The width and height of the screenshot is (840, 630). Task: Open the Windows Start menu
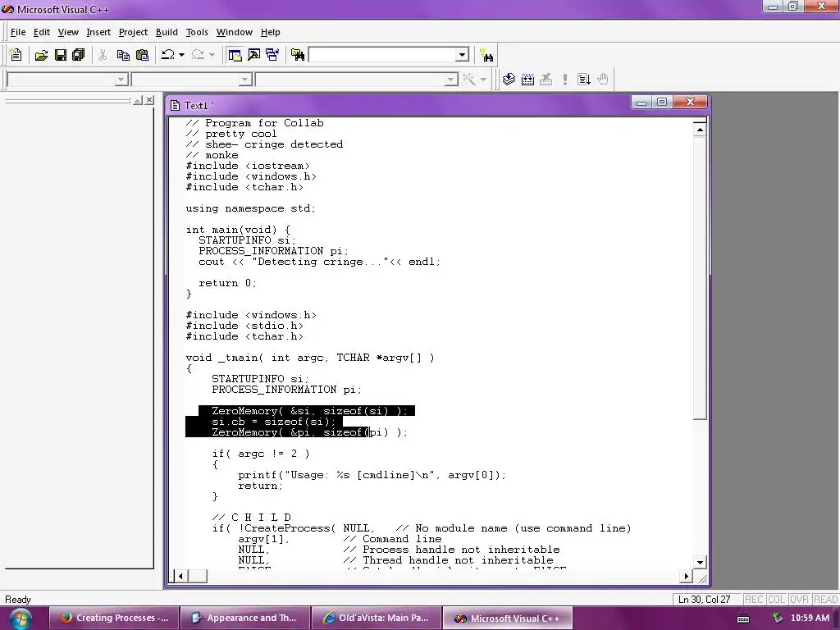20,619
